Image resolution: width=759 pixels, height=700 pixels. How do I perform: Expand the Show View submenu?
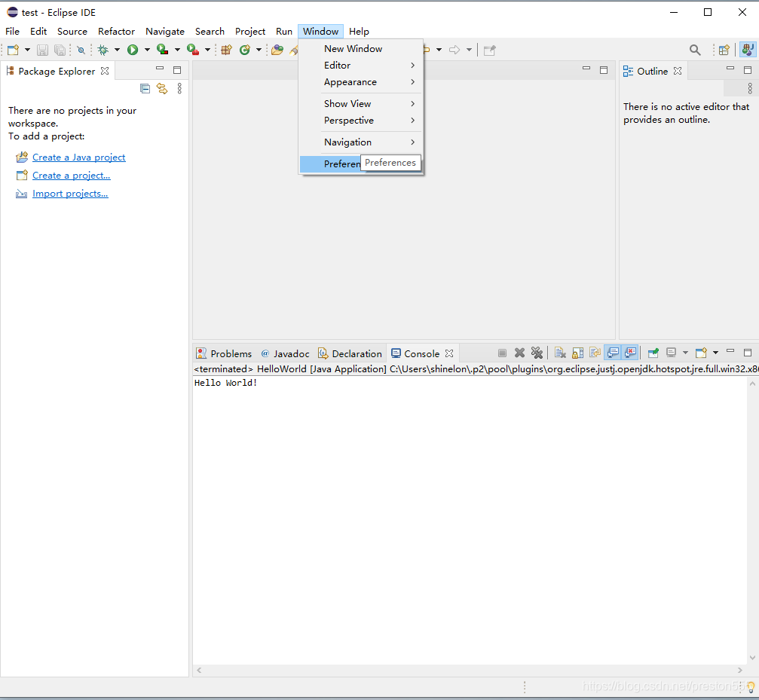[x=360, y=104]
